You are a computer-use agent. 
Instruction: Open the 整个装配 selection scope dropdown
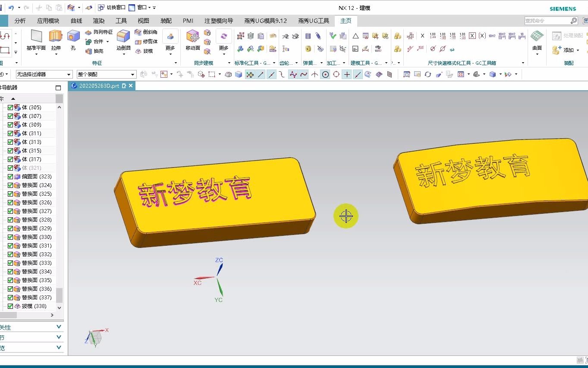(106, 74)
